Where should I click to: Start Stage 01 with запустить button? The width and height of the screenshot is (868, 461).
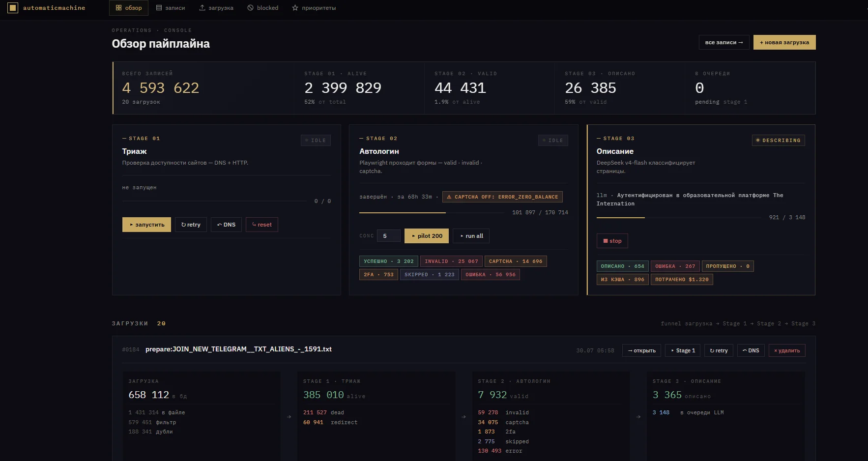coord(147,225)
